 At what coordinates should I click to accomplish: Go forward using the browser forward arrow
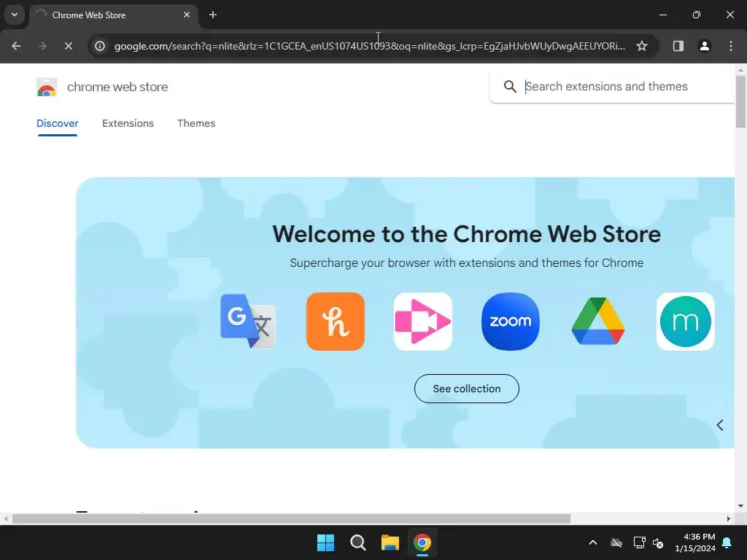tap(42, 46)
